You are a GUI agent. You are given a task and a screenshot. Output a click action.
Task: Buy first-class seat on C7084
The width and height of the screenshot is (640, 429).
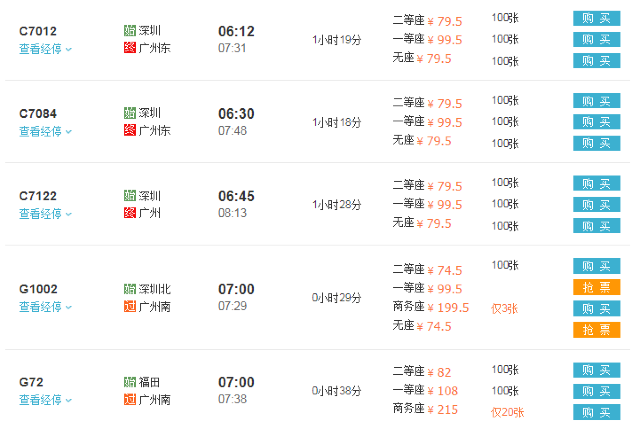(x=596, y=122)
